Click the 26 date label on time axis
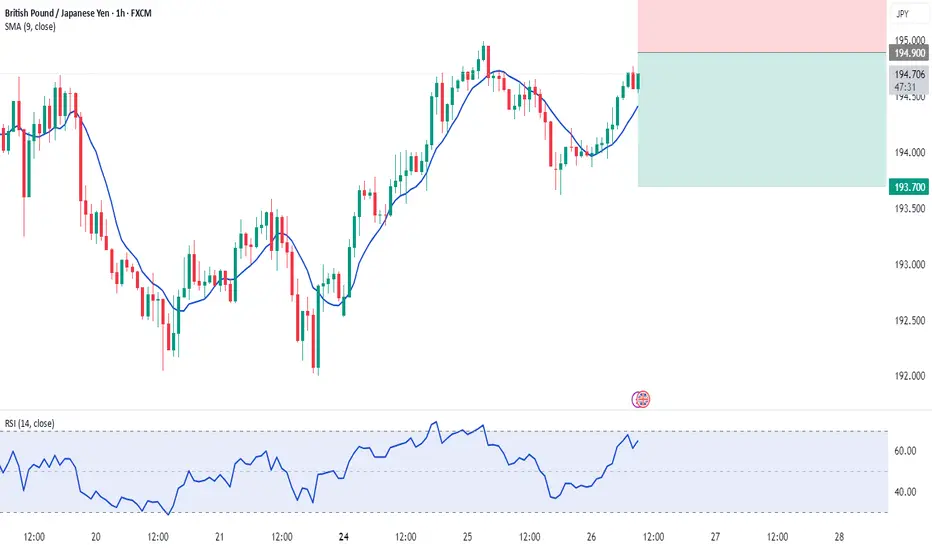The height and width of the screenshot is (550, 932). click(591, 537)
